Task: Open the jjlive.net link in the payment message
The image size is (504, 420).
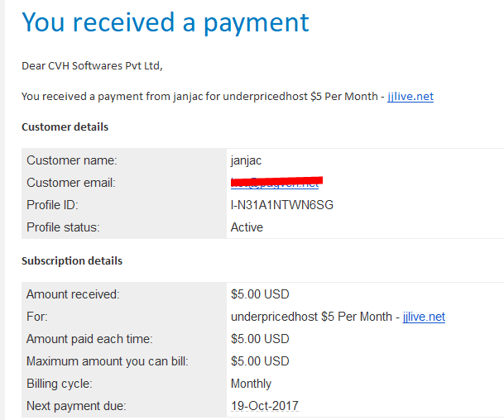Action: [410, 97]
